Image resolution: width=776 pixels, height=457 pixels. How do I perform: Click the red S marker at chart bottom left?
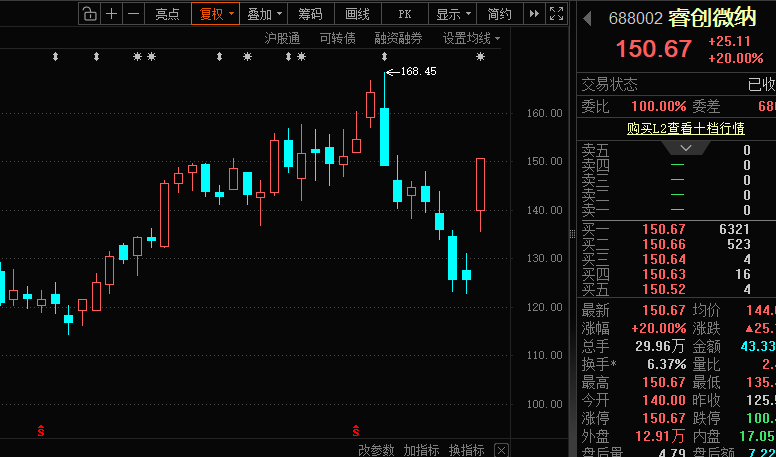pyautogui.click(x=41, y=431)
